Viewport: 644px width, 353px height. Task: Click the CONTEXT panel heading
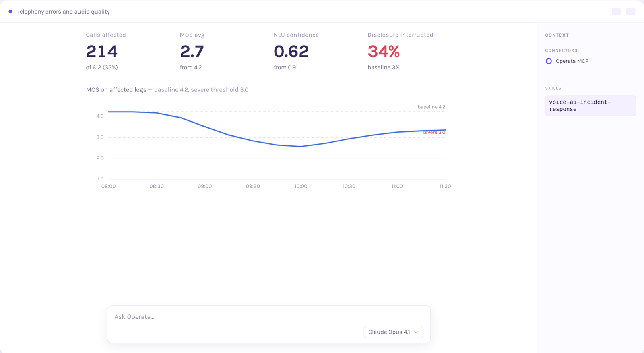point(557,35)
